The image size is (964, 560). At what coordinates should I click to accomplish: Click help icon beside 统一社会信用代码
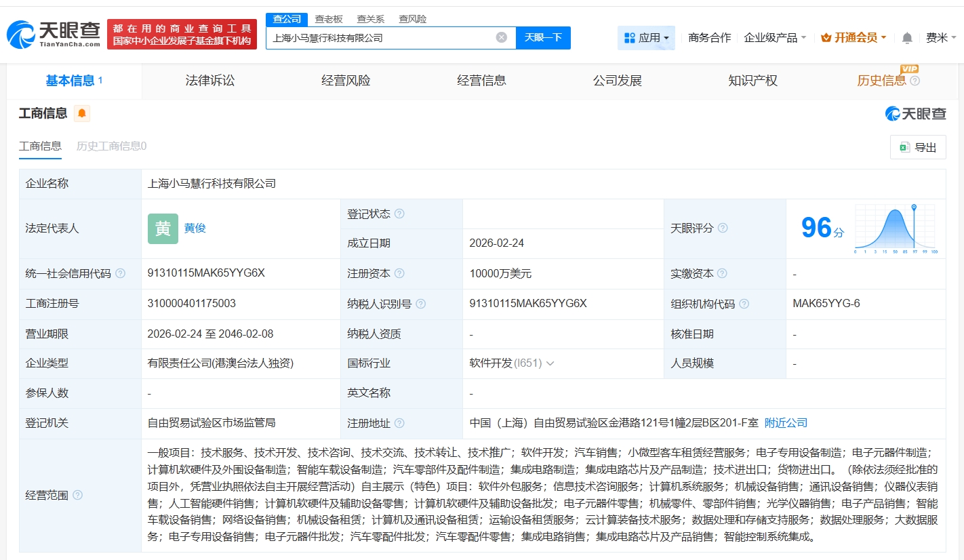pos(120,273)
